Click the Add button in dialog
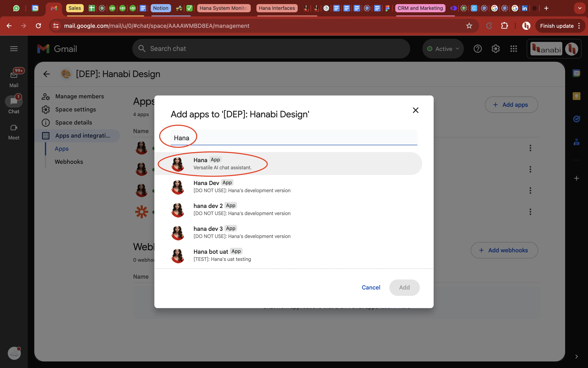This screenshot has width=588, height=368. click(x=404, y=287)
